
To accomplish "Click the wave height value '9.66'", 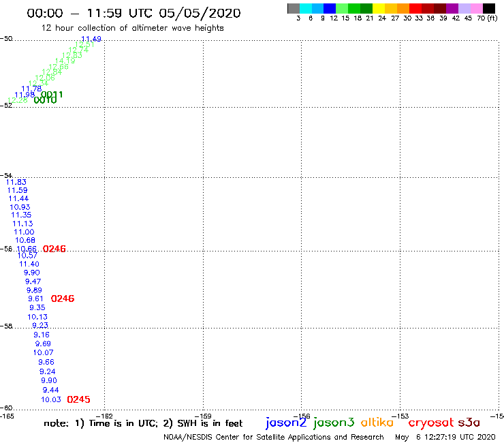I will click(46, 363).
